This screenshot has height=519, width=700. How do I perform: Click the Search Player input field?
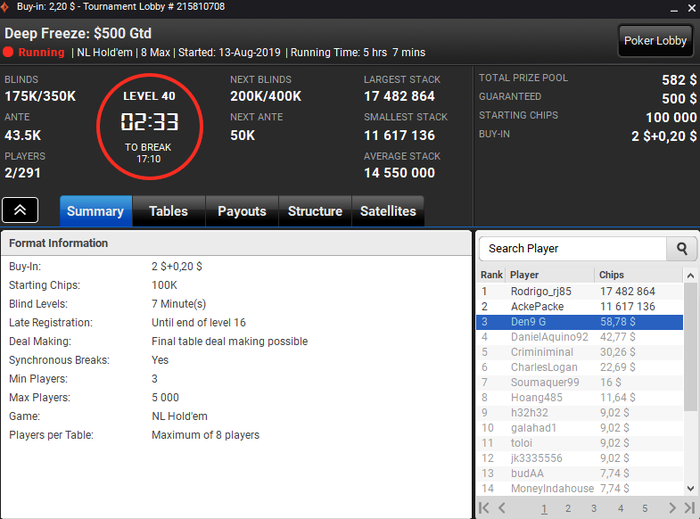[x=572, y=249]
